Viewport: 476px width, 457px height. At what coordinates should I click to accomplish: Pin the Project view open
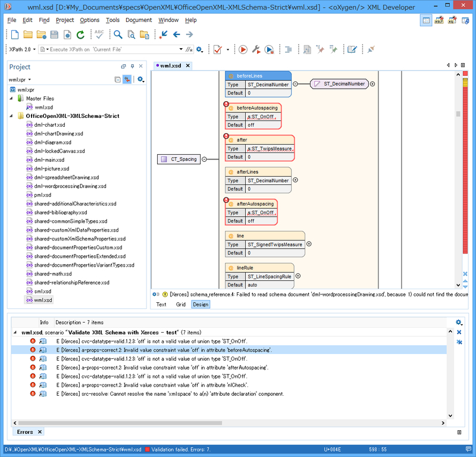[132, 66]
